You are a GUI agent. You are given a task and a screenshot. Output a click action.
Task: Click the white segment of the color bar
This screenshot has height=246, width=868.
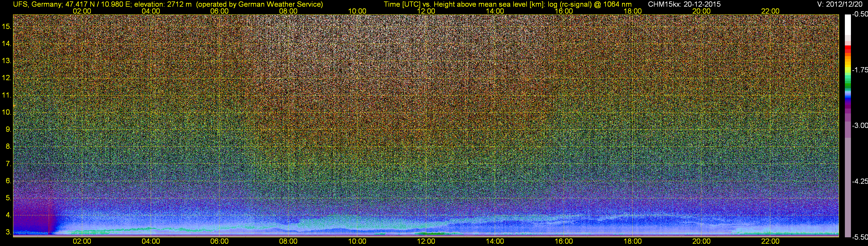tap(847, 25)
